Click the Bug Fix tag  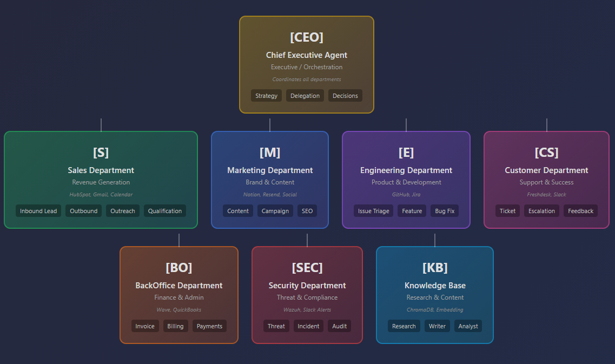coord(445,211)
